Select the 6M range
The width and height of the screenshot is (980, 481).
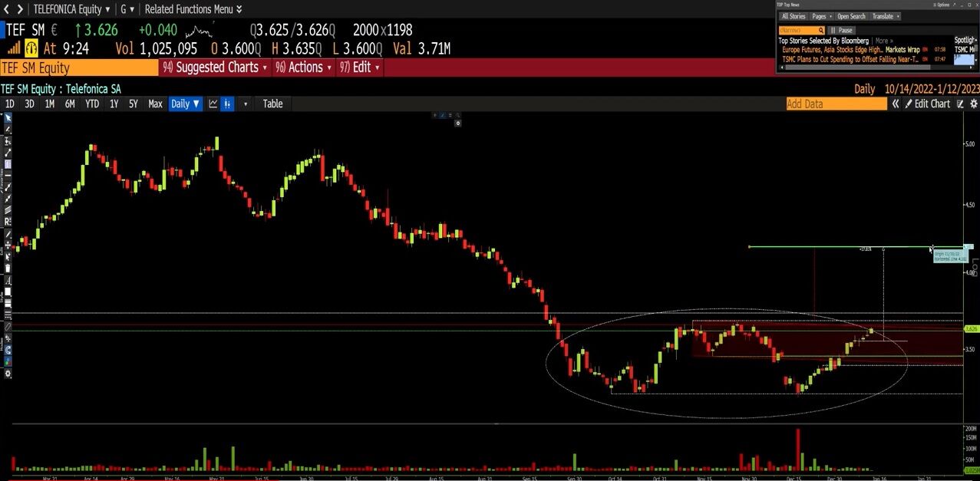(70, 104)
